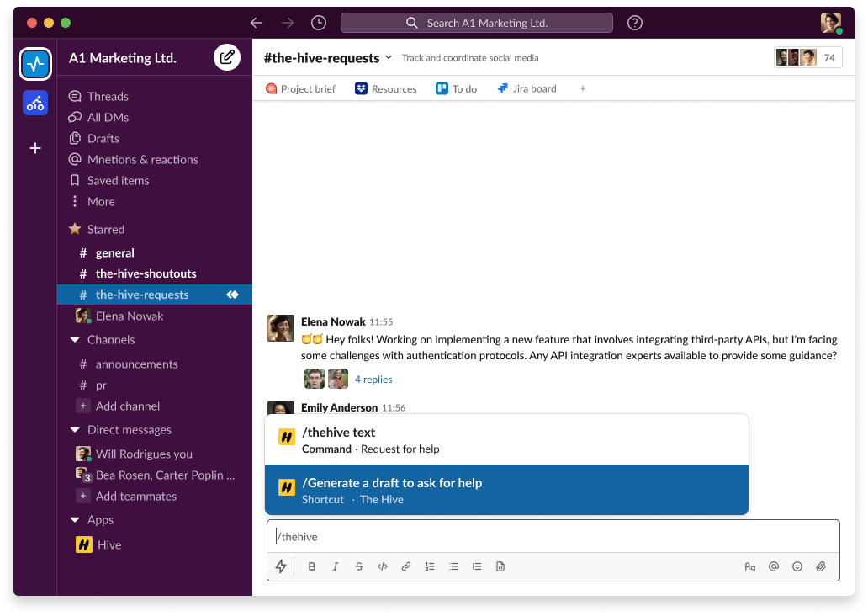Open the-hive-requests channel dropdown chevron

tap(389, 57)
